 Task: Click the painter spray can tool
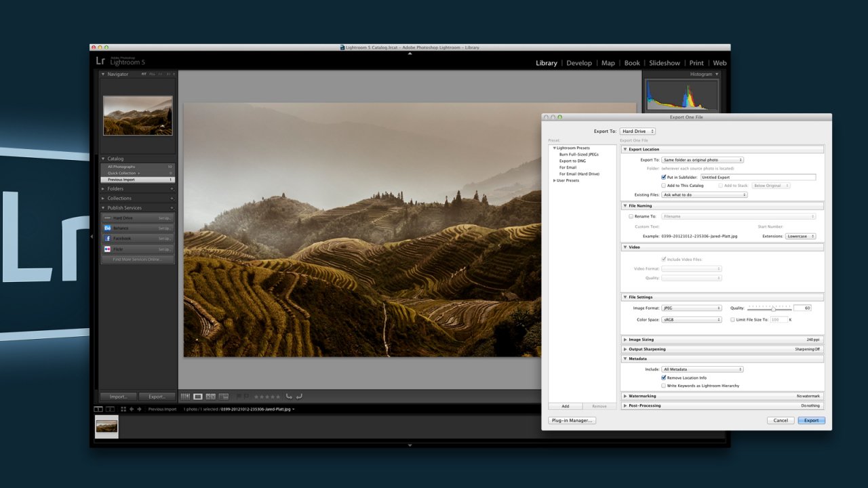pyautogui.click(x=239, y=396)
